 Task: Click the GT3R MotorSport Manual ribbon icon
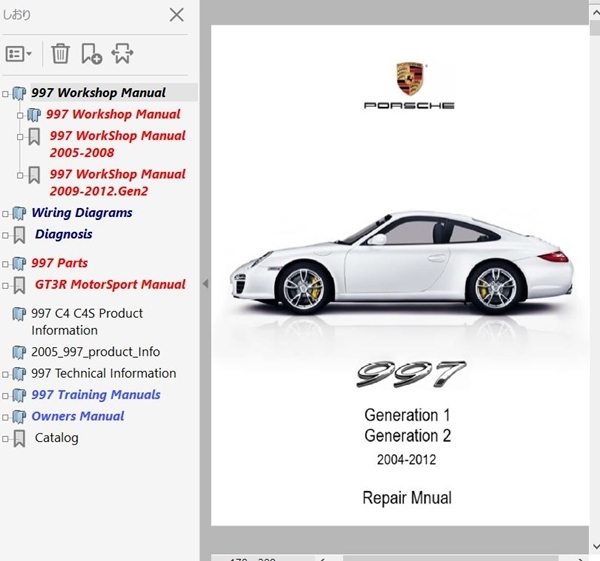click(x=19, y=285)
